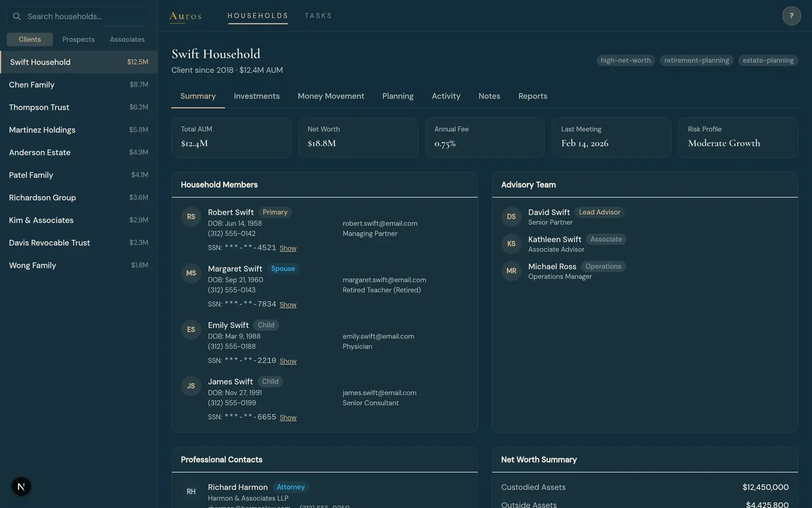Screen dimensions: 812x508
Task: Click the round N badge icon
Action: click(x=21, y=487)
